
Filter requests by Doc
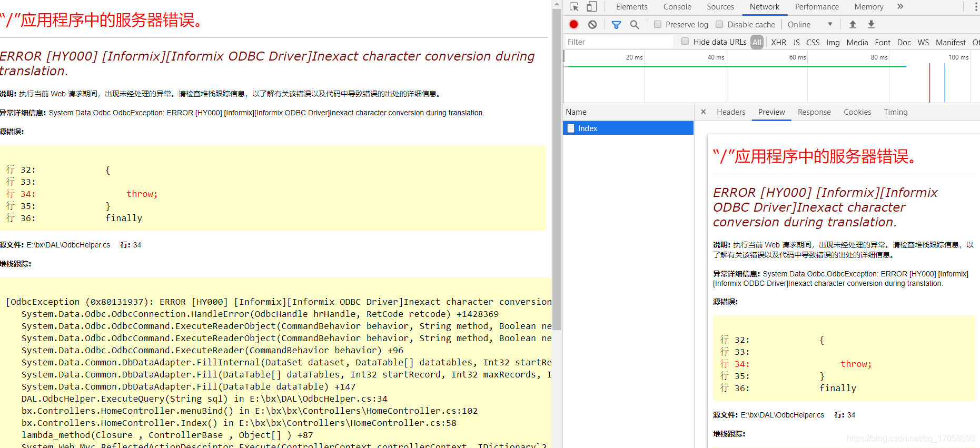click(904, 43)
